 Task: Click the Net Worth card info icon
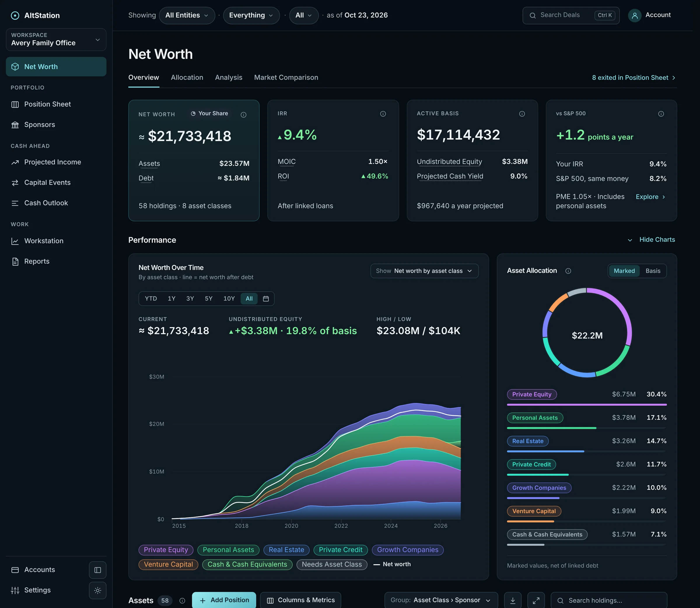point(243,115)
